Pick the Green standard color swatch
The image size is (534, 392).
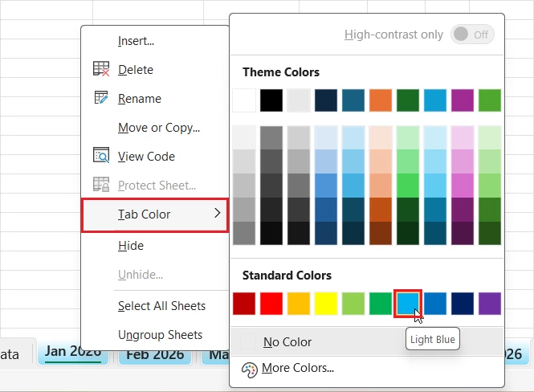pyautogui.click(x=381, y=304)
